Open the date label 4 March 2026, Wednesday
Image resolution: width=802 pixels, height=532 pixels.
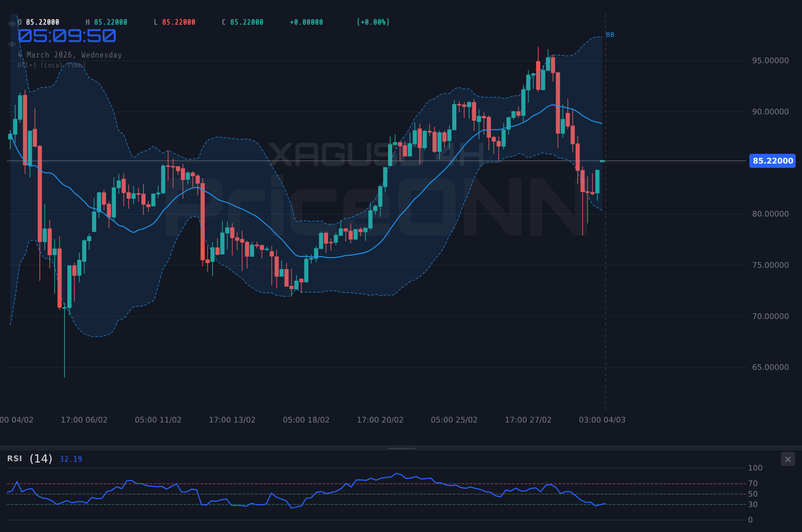pyautogui.click(x=70, y=55)
